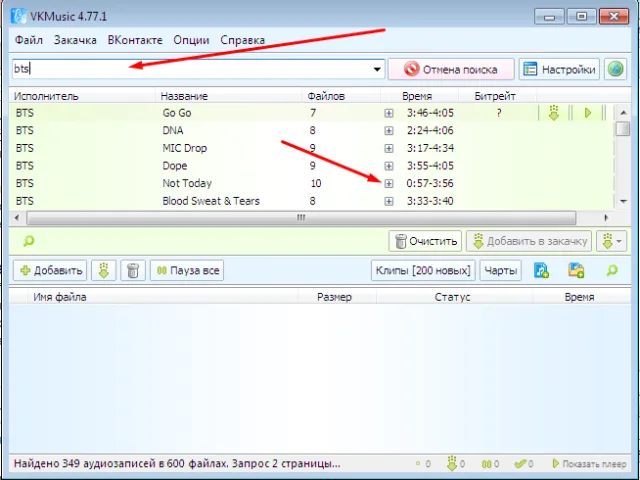
Task: Expand files for Dope row
Action: click(x=389, y=166)
